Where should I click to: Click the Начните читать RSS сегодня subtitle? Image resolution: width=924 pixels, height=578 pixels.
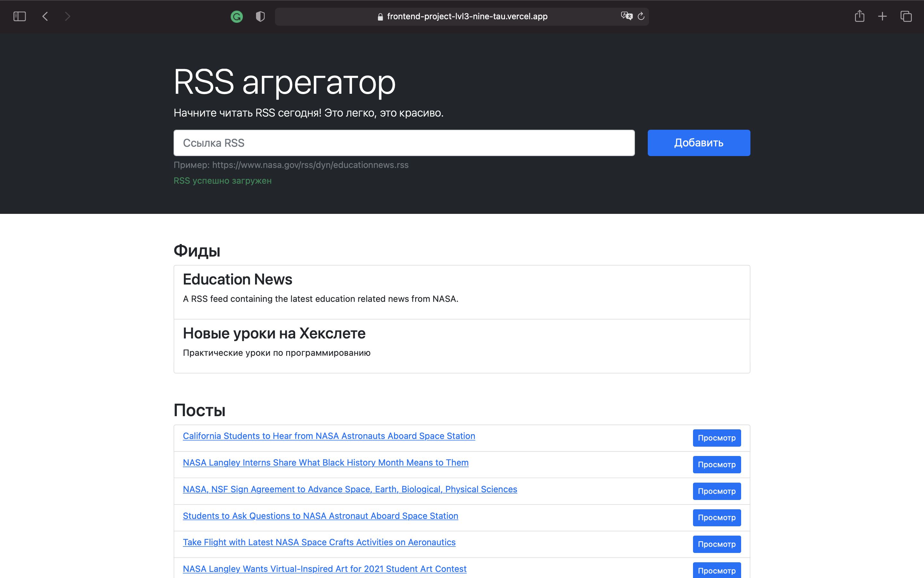pos(309,113)
